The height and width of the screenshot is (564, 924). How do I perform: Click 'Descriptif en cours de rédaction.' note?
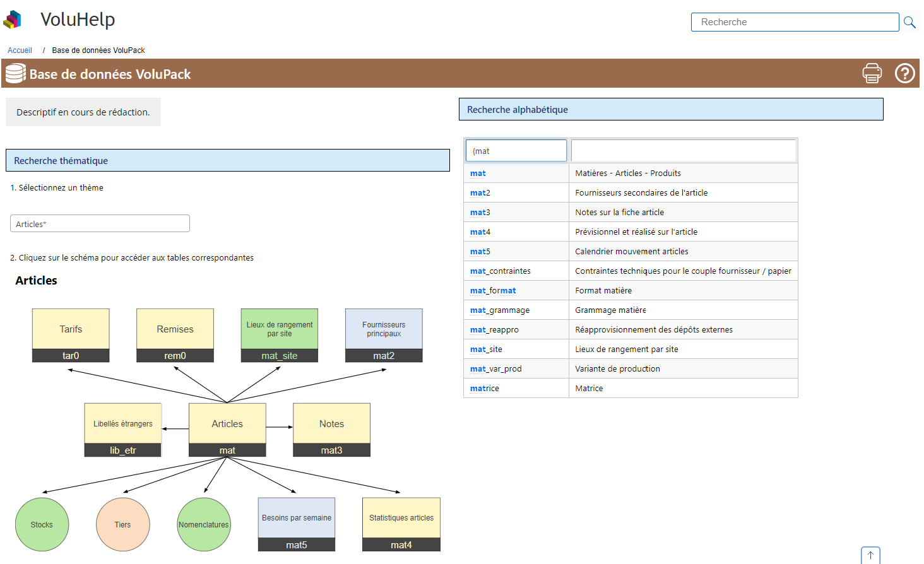click(x=83, y=112)
